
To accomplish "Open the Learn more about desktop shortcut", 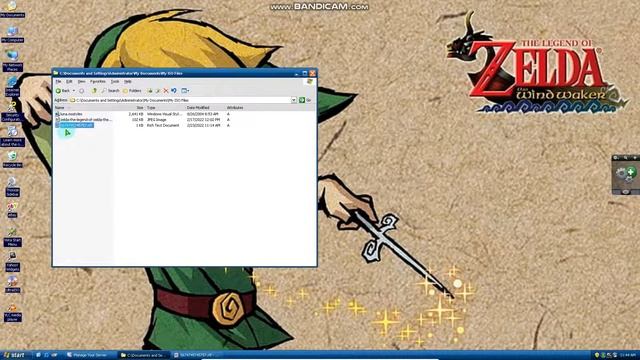I will pos(12,136).
